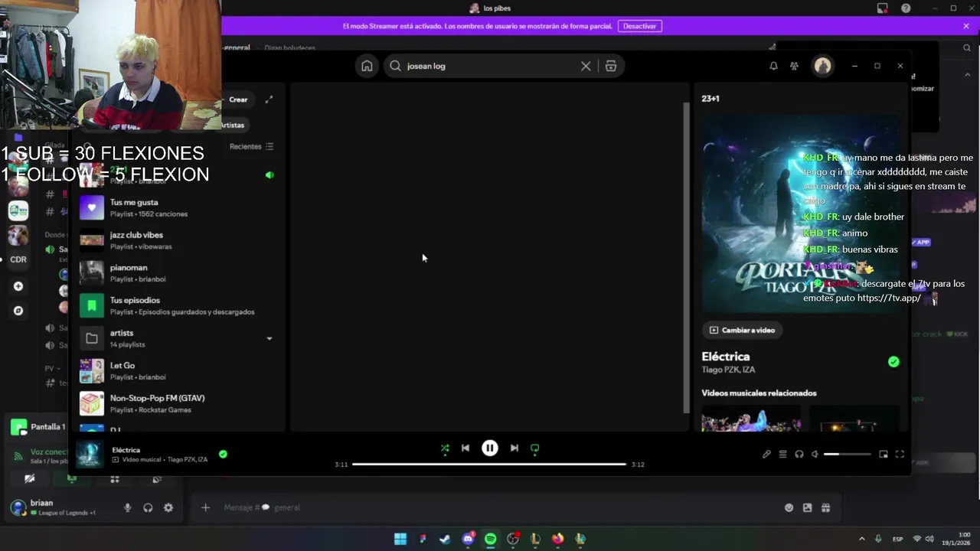
Task: Open Discord from the taskbar
Action: 468,539
